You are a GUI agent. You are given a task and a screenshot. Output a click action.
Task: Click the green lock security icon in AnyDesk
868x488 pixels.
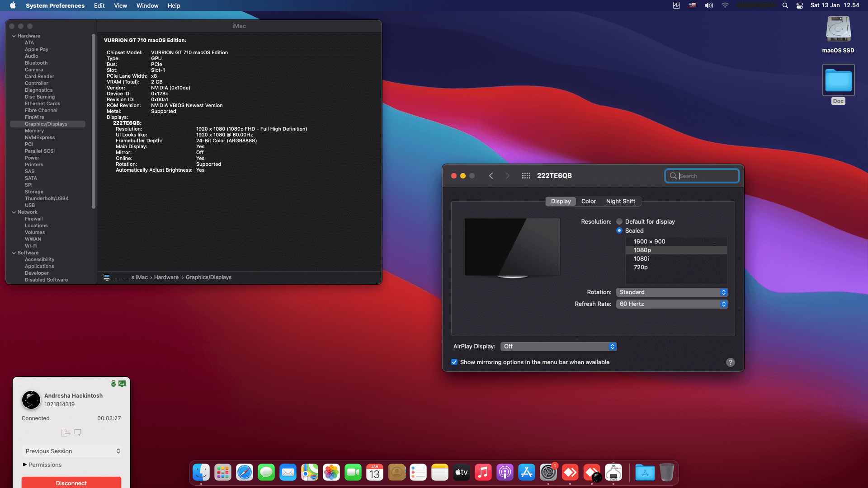(113, 383)
